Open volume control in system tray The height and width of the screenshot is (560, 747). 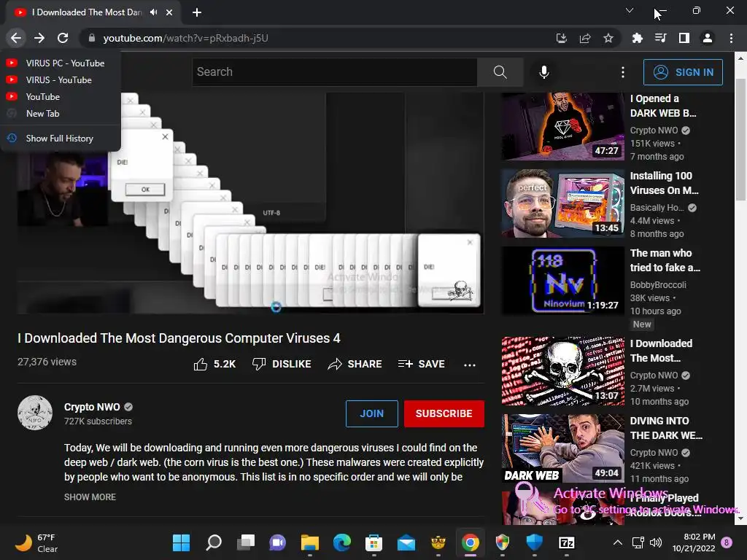656,542
